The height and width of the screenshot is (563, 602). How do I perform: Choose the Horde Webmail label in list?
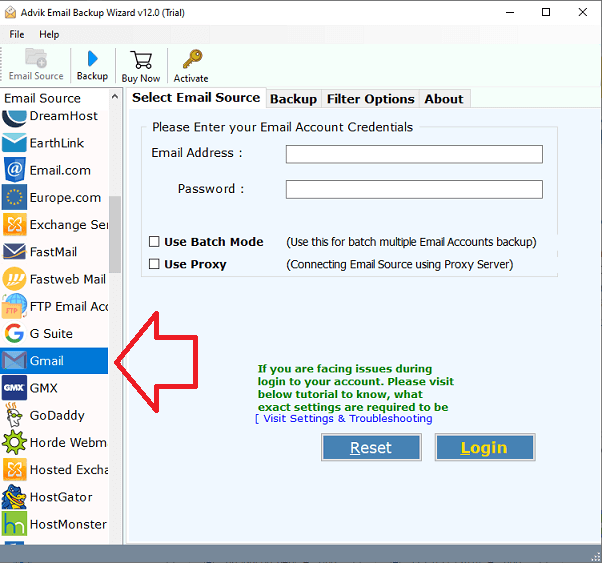68,442
